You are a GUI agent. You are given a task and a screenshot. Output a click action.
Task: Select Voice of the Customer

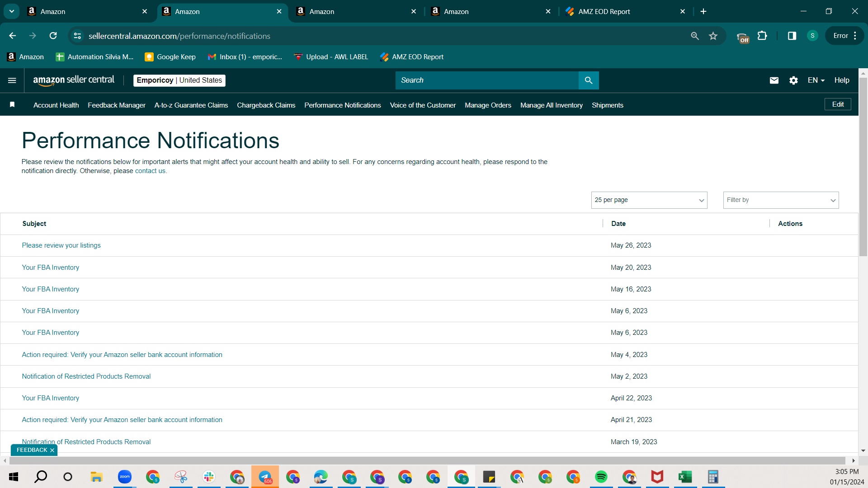pos(423,105)
